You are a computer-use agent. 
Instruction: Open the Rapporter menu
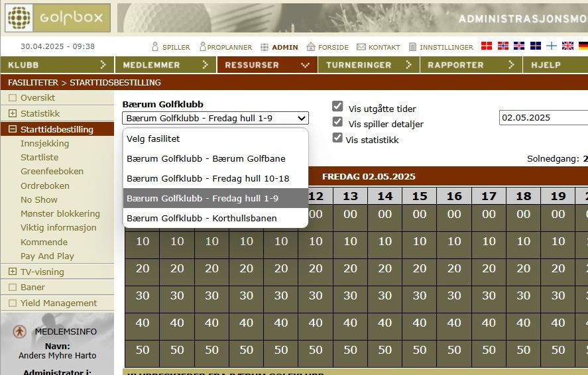[471, 65]
